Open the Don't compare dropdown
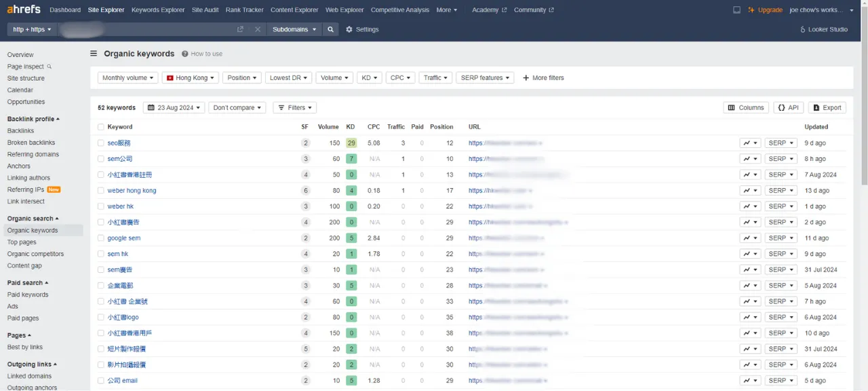This screenshot has height=391, width=868. (237, 107)
